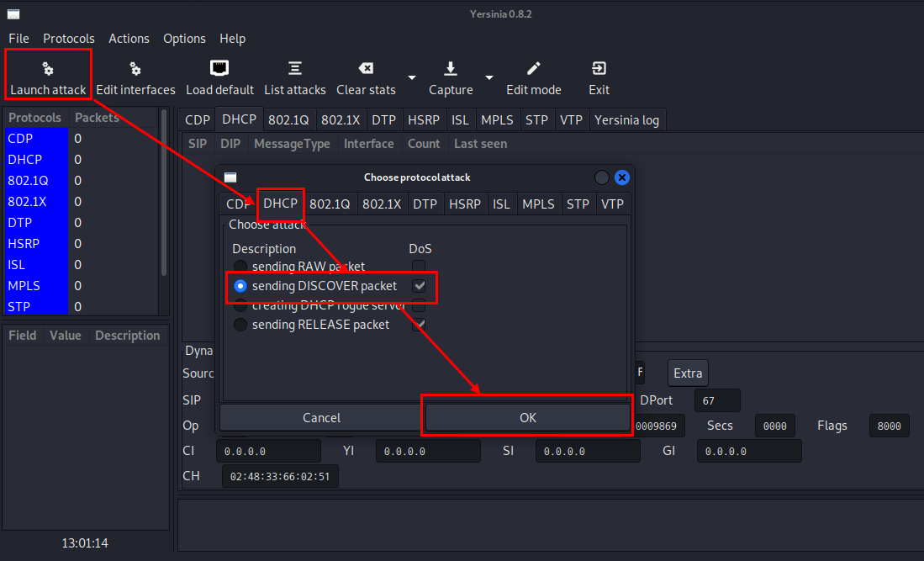Switch to the DHCP tab in the attack dialog
This screenshot has width=924, height=561.
pyautogui.click(x=281, y=204)
